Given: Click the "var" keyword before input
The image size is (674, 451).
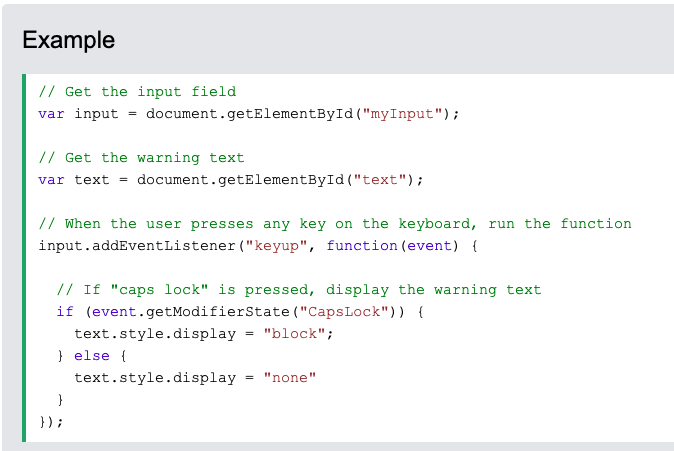Looking at the screenshot, I should pos(51,114).
